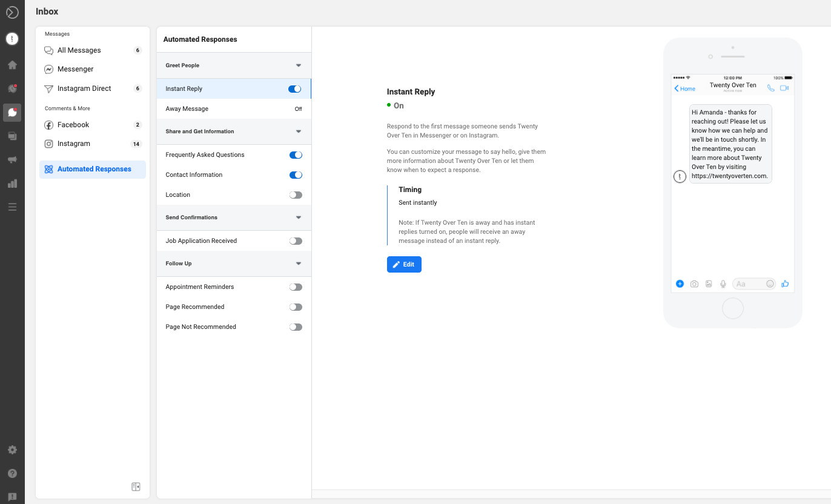Viewport: 831px width, 504px height.
Task: Click the emoji smiley icon in preview
Action: click(x=770, y=283)
